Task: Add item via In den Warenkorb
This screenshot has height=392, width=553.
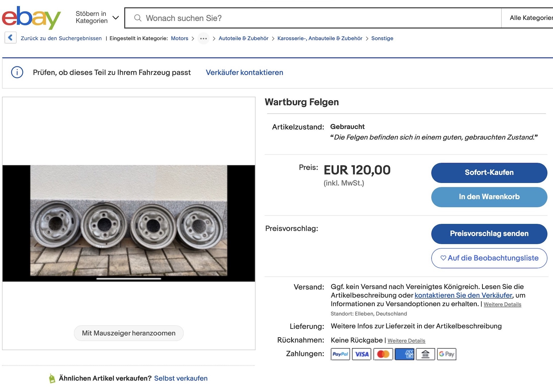Action: 489,197
